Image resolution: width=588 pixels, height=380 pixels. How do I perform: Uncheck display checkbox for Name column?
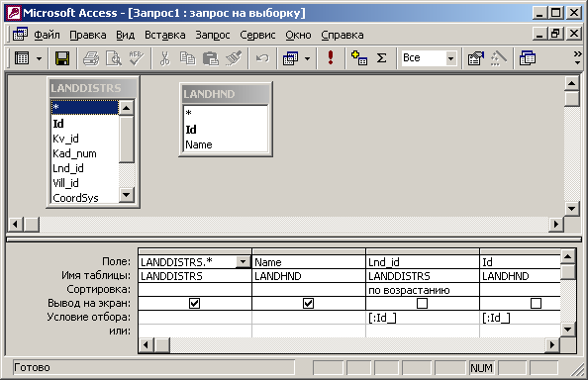click(308, 303)
